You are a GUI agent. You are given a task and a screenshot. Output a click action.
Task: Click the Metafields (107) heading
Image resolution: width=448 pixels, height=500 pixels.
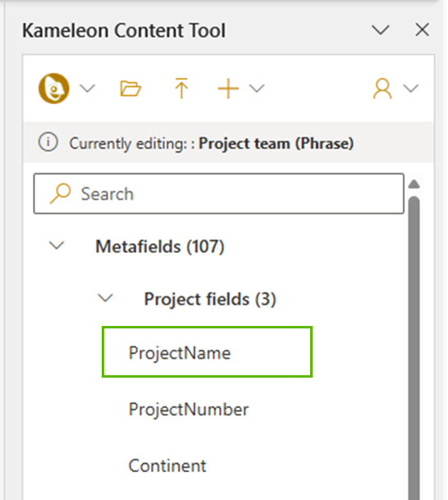(160, 246)
